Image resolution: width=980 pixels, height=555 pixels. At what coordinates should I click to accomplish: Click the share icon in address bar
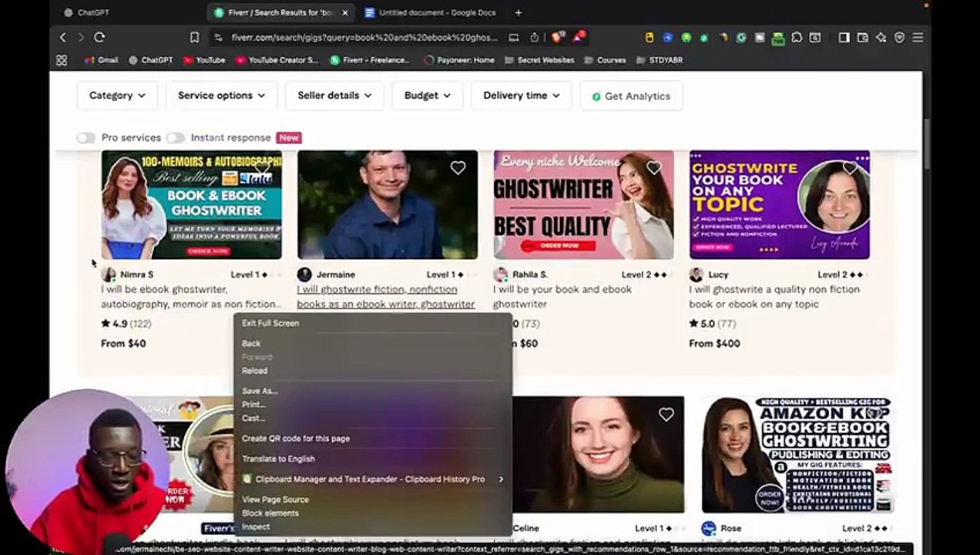point(535,37)
